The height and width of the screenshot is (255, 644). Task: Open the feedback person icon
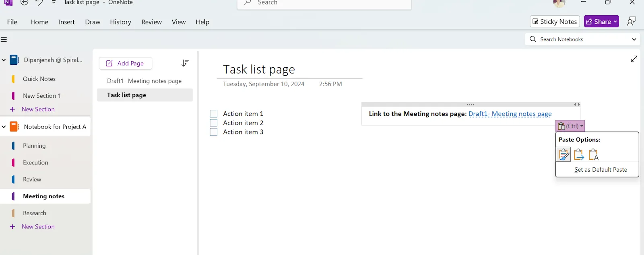[632, 21]
